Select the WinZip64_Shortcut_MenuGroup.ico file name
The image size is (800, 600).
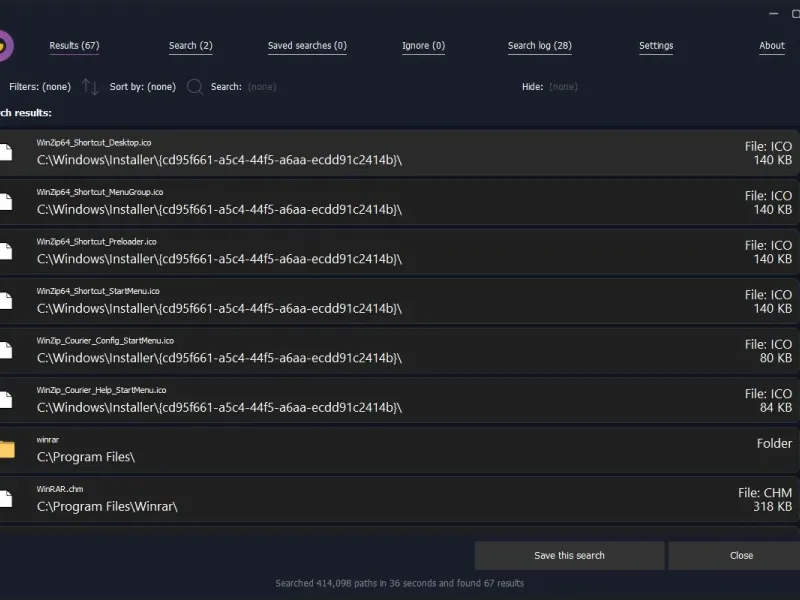coord(100,192)
